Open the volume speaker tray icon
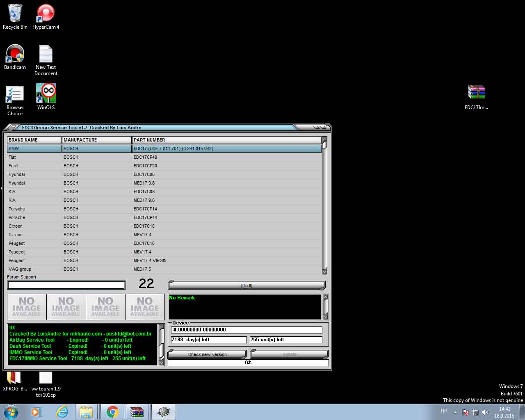Screen dimensions: 525x420 485,412
